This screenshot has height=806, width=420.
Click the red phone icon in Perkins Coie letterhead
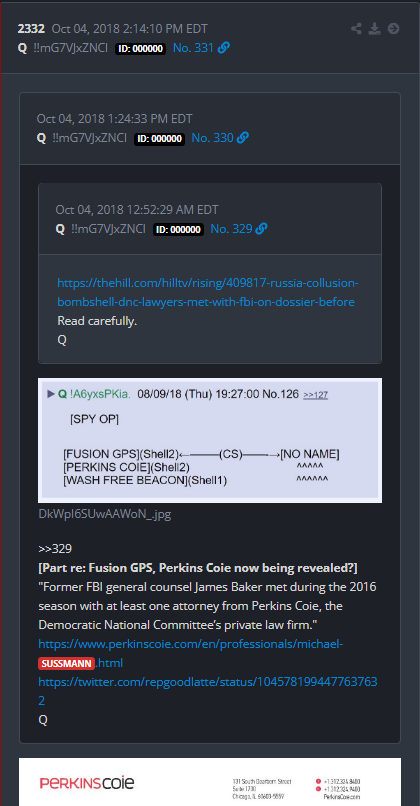[x=319, y=781]
